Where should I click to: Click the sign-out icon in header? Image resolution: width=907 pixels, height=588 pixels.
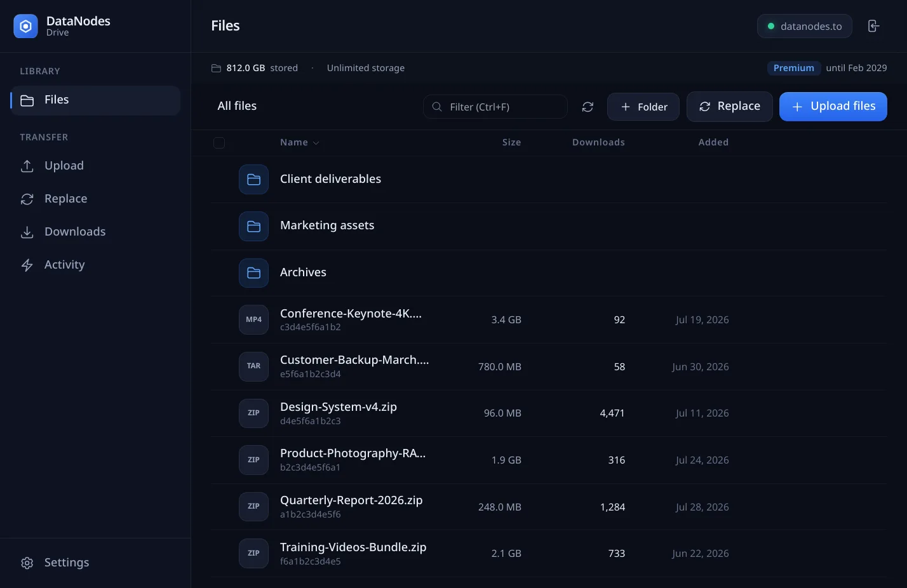(873, 26)
